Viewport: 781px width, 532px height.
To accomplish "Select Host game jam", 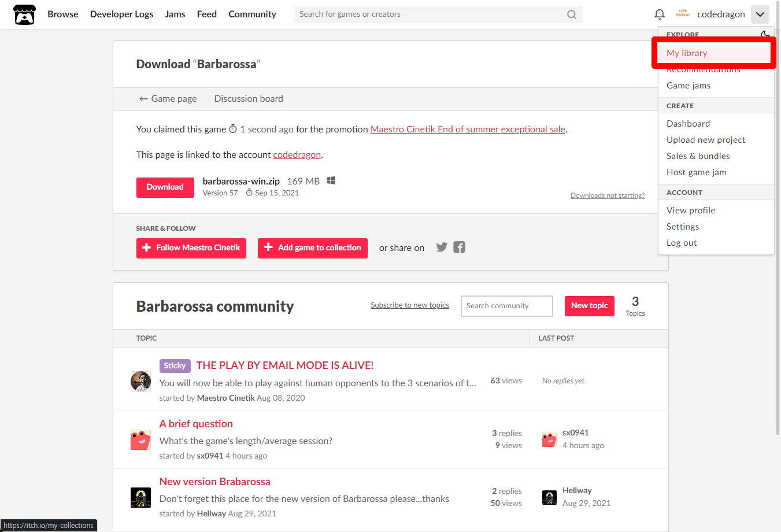I will pyautogui.click(x=697, y=172).
